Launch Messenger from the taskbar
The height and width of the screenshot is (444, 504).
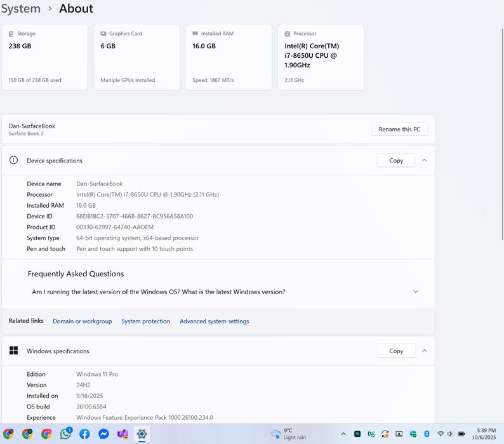[x=103, y=434]
